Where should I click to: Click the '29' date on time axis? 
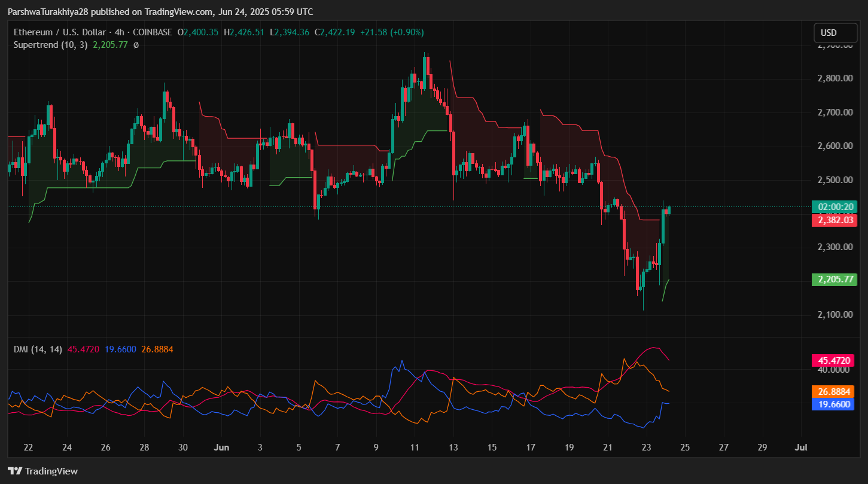pos(762,448)
